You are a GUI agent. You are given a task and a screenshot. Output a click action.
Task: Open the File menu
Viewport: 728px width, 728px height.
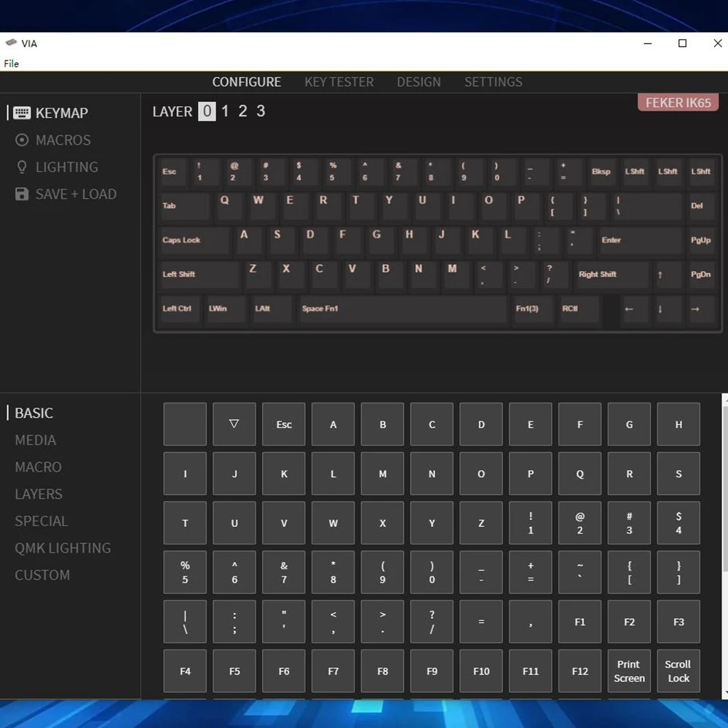click(x=12, y=63)
